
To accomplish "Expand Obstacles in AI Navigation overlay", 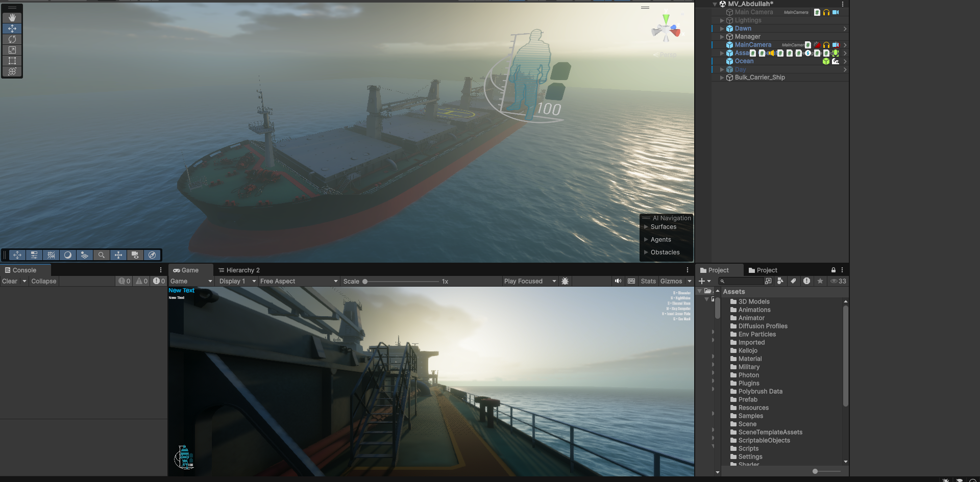I will click(x=646, y=252).
